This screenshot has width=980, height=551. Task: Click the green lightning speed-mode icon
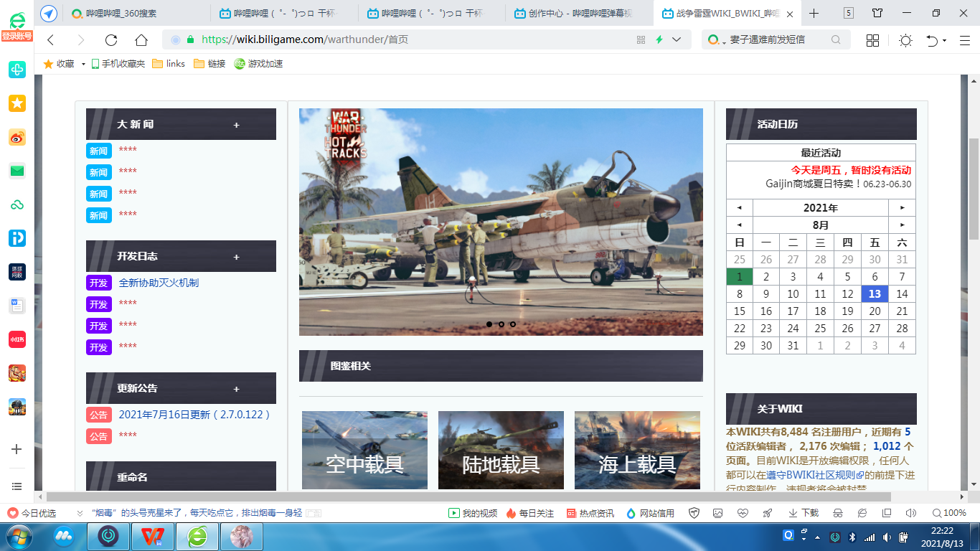coord(659,40)
